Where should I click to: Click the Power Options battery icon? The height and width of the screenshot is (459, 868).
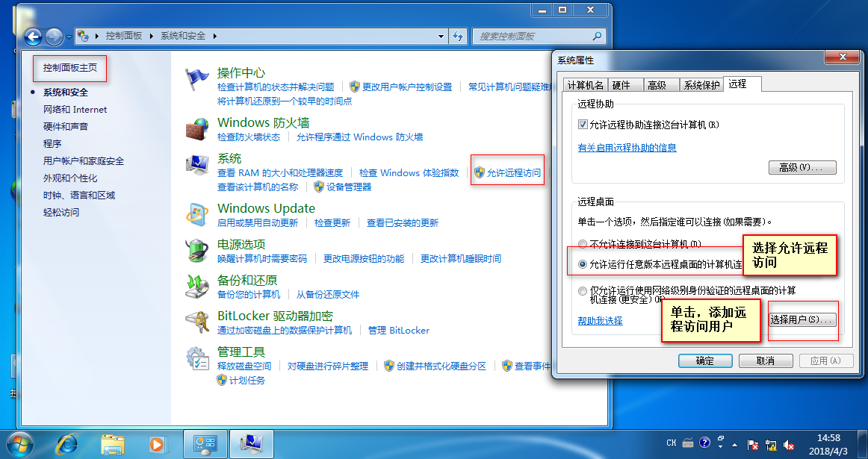coord(196,251)
